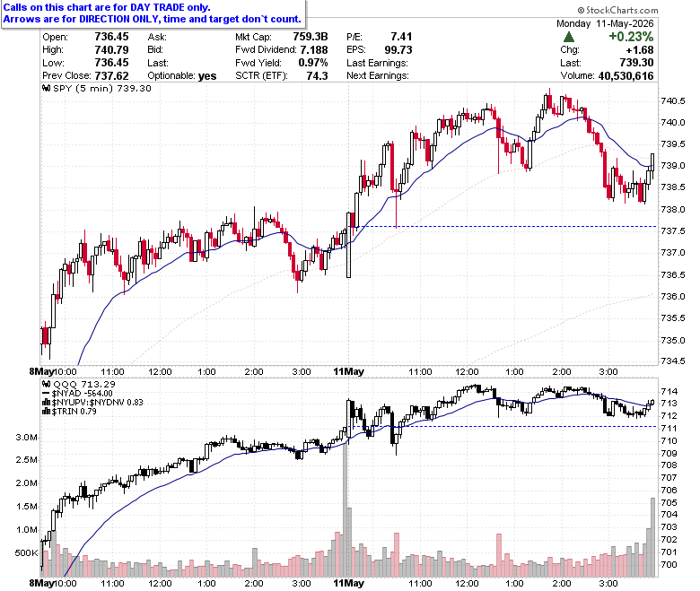
Task: Click the bar icon beside $NYUPV:$NYDNV
Action: (46, 403)
